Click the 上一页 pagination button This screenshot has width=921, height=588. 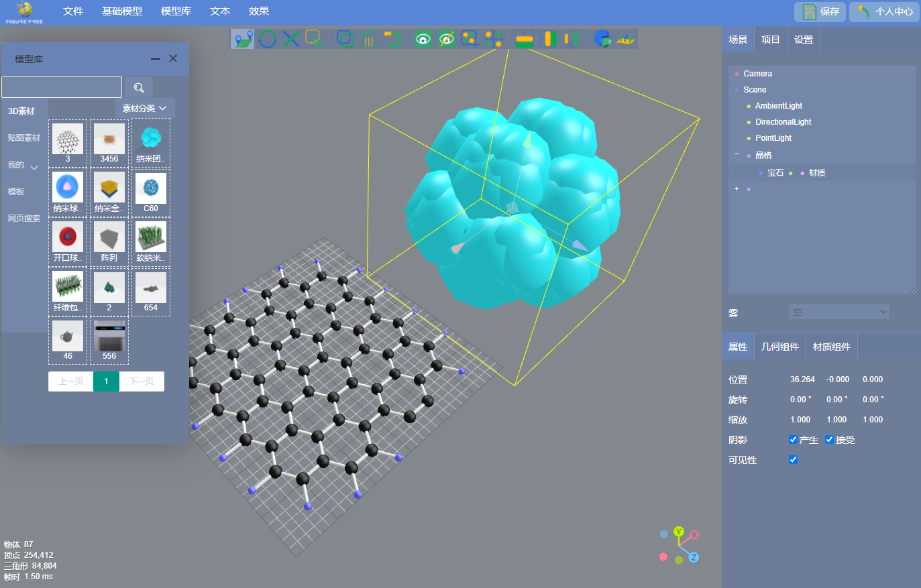point(71,381)
